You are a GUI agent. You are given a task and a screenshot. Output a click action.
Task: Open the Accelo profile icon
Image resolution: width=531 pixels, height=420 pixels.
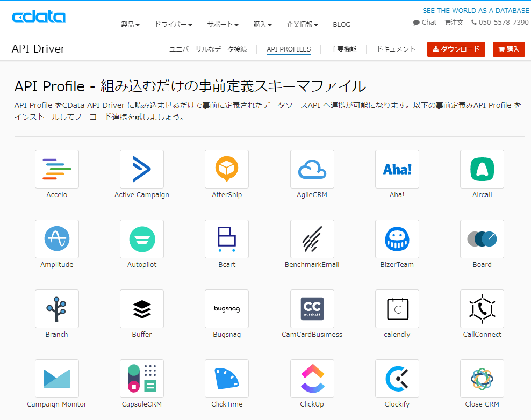pos(57,169)
